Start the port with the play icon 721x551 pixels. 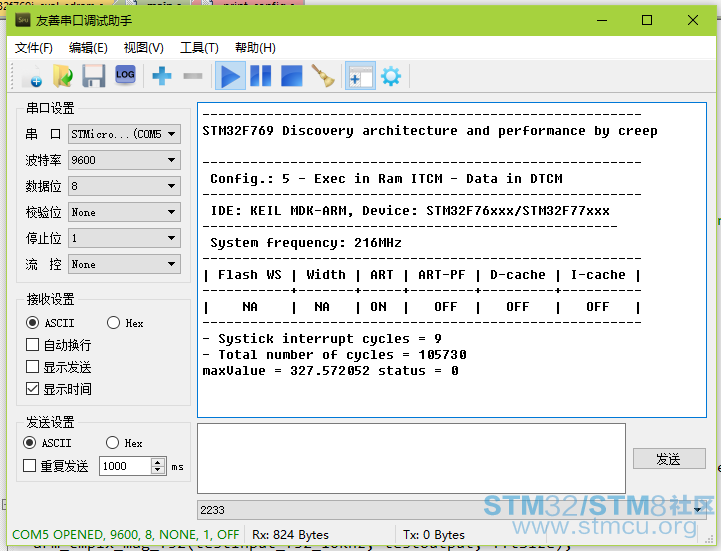click(x=230, y=76)
